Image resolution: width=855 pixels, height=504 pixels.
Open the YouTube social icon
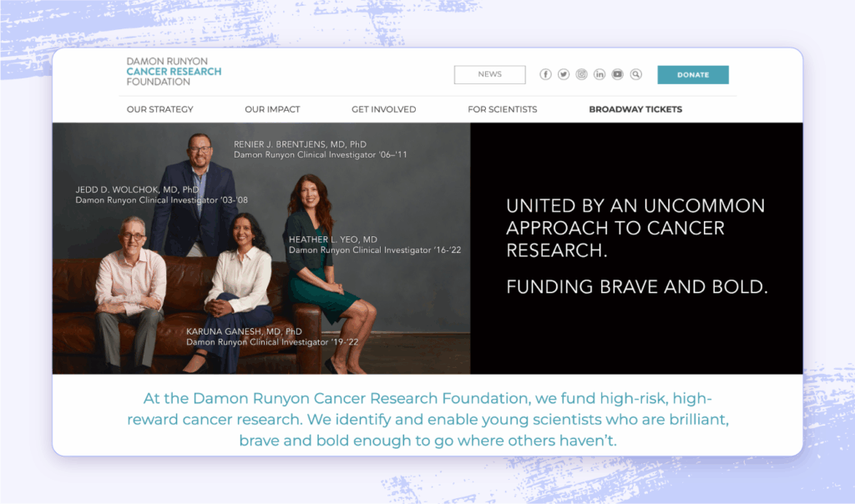pyautogui.click(x=617, y=74)
